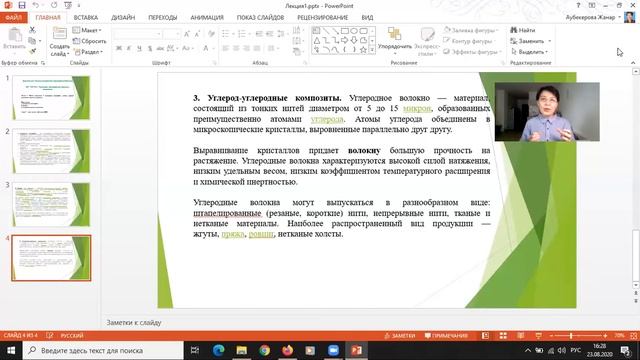This screenshot has width=640, height=360.
Task: Redo with the circular arrow icon
Action: [x=54, y=5]
